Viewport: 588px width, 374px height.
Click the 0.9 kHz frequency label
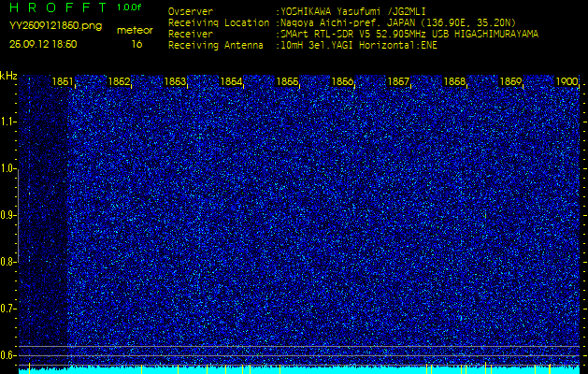(x=7, y=215)
